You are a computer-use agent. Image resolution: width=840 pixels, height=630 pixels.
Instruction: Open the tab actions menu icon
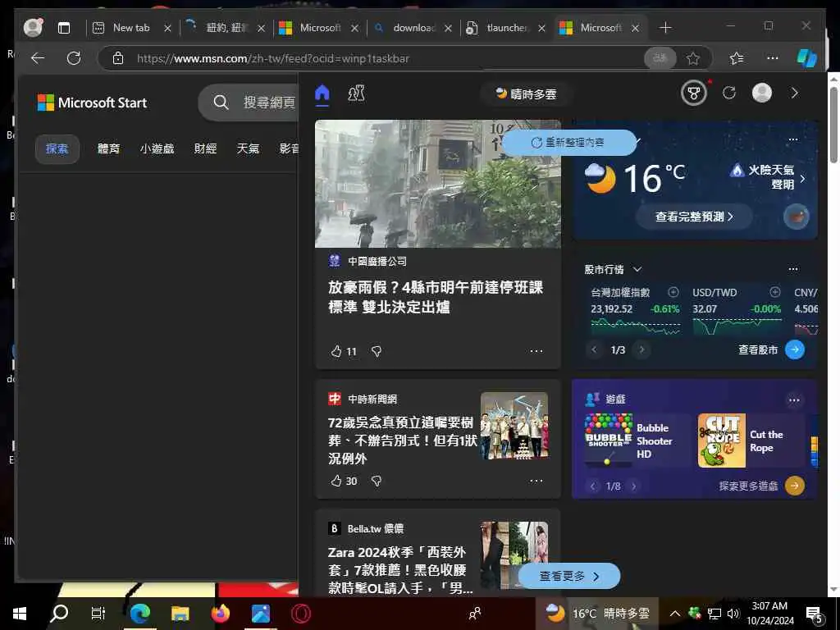[x=64, y=28]
